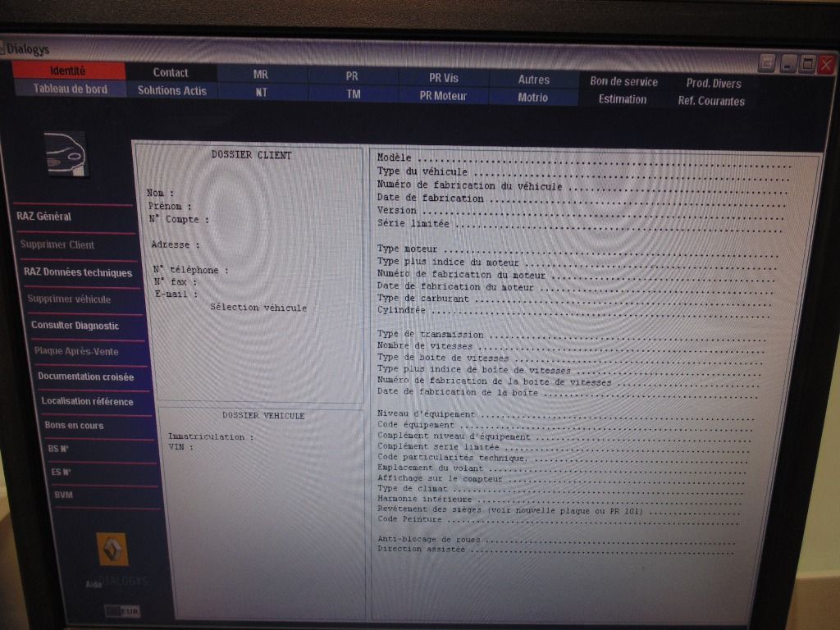The height and width of the screenshot is (630, 840).
Task: Click the car sketch icon in the sidebar
Action: coord(66,153)
